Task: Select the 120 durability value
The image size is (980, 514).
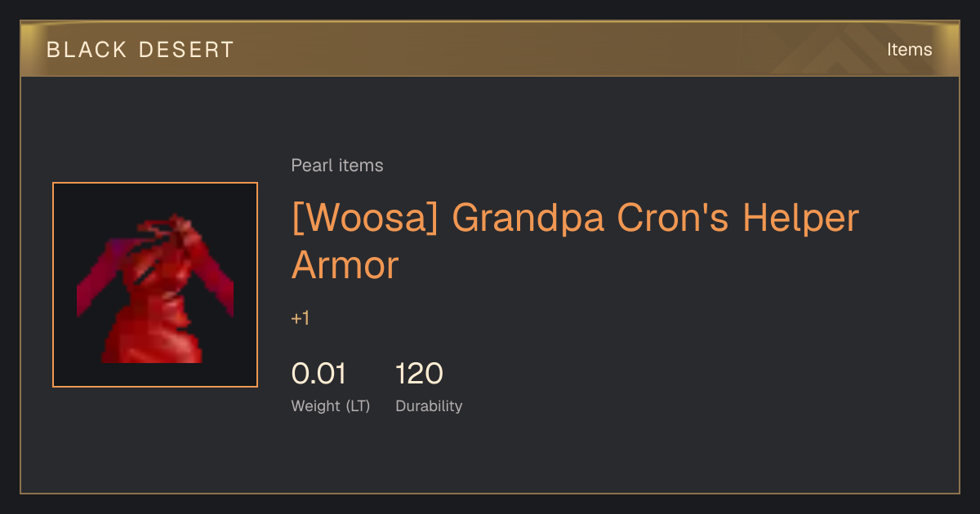Action: (419, 374)
